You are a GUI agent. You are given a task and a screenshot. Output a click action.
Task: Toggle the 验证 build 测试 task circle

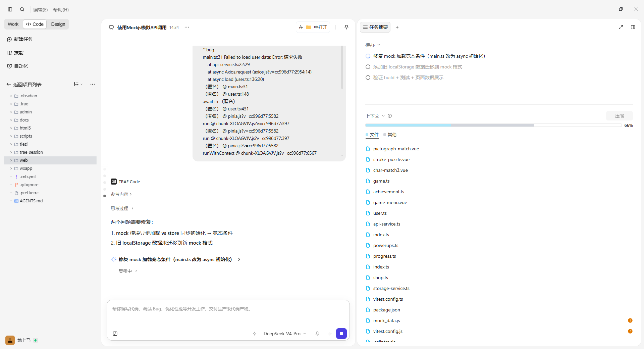click(x=368, y=78)
